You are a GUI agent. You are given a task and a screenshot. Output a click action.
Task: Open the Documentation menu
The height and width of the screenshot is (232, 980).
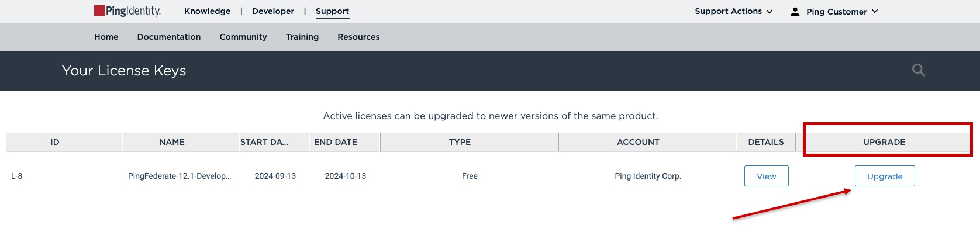pos(169,37)
